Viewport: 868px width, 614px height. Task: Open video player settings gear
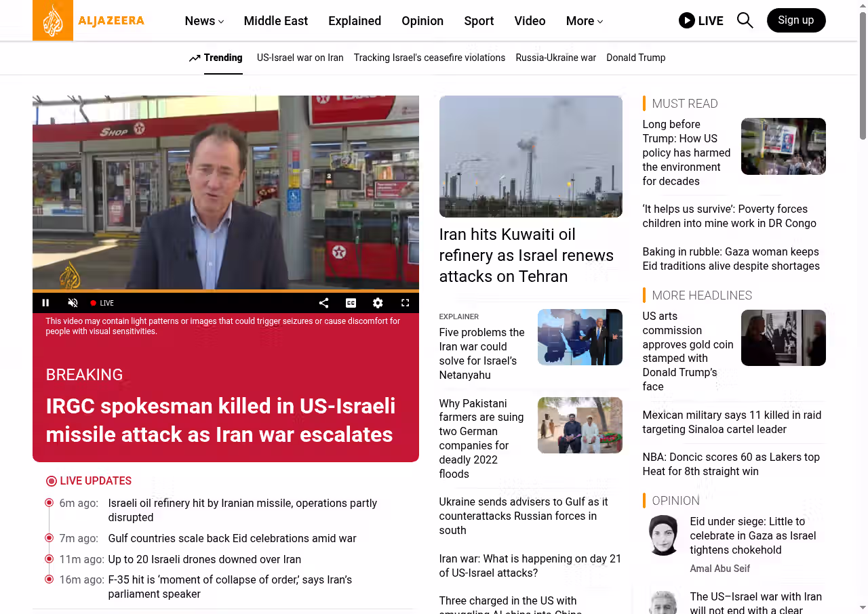378,303
